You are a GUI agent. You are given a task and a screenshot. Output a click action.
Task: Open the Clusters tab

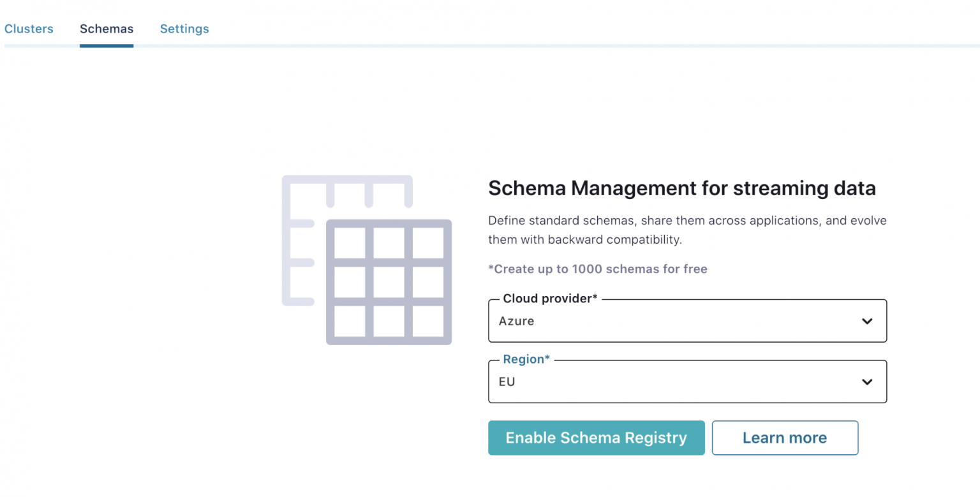click(29, 29)
